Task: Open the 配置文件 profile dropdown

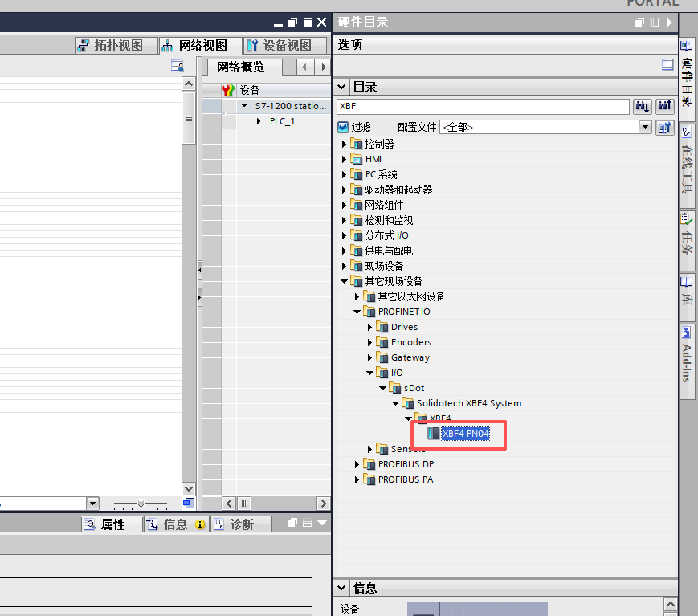Action: (x=645, y=127)
